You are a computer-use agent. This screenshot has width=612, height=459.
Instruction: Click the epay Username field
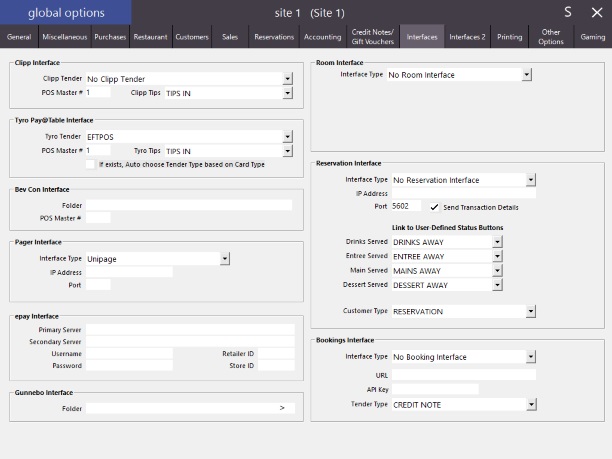coord(129,353)
